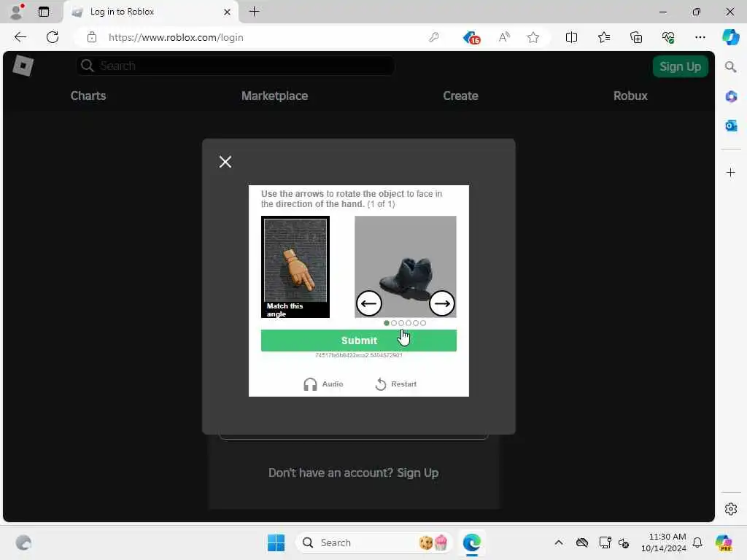
Task: Open the Favorites list icon
Action: [603, 37]
